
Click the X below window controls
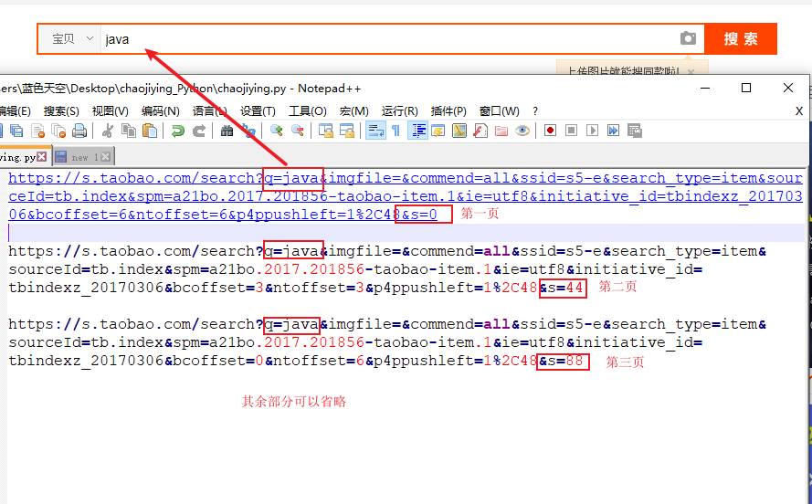(x=799, y=111)
